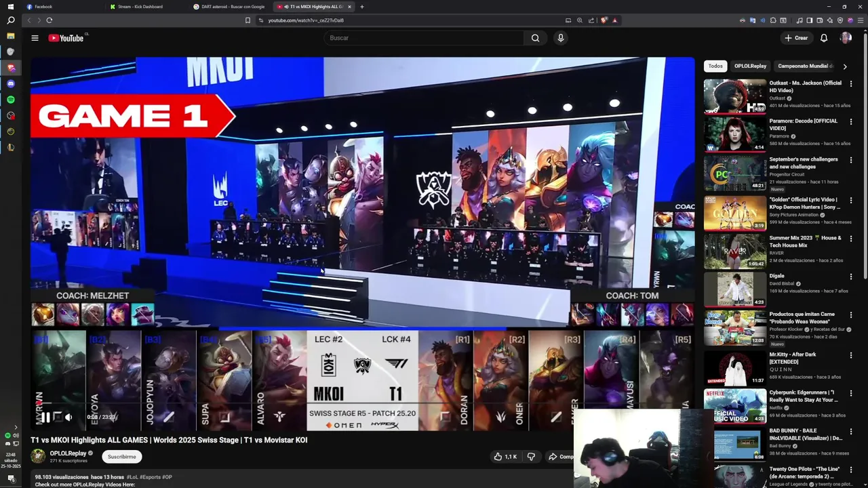Open the browser main hamburger menu

[859, 20]
